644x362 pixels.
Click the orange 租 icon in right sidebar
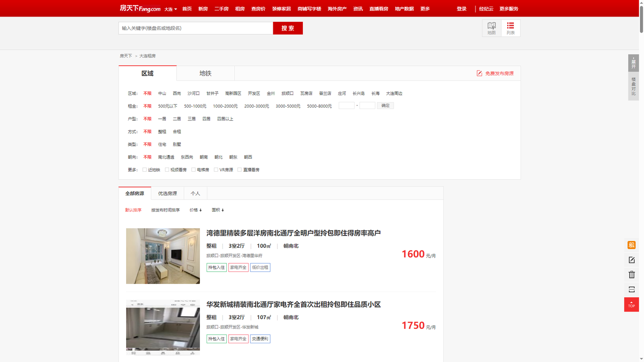631,245
